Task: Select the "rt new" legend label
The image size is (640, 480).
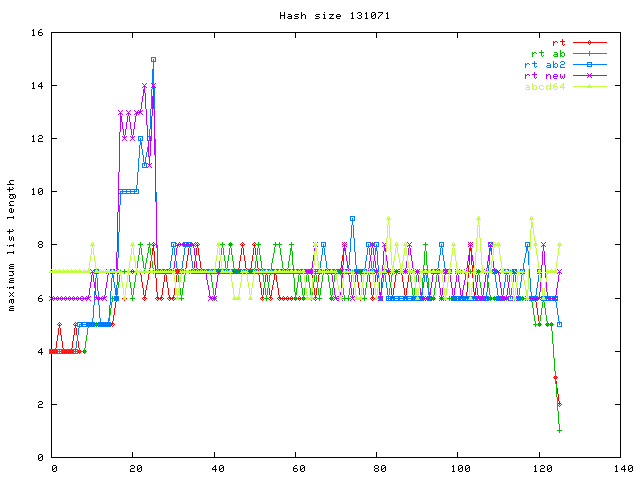Action: click(x=545, y=76)
